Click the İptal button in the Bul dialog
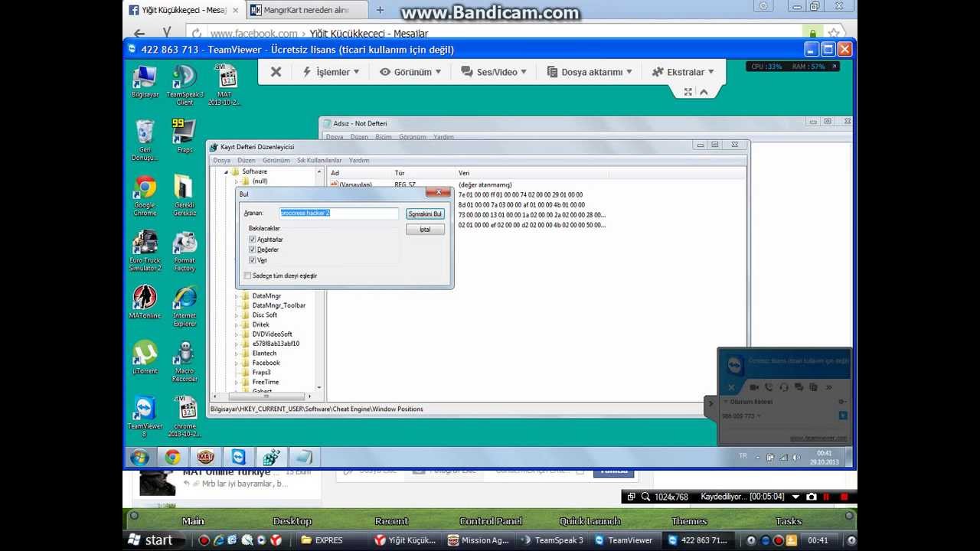 426,230
